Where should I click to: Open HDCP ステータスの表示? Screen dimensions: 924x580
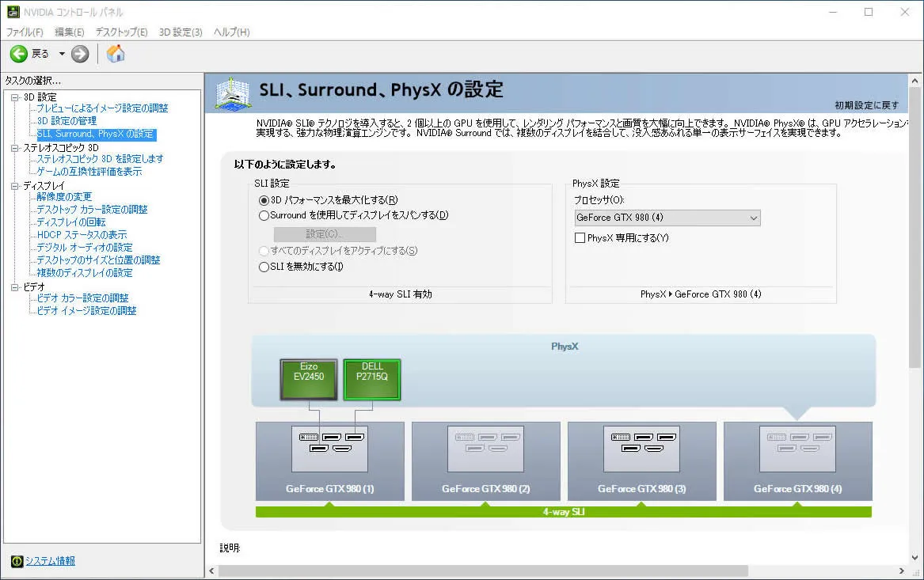[82, 235]
